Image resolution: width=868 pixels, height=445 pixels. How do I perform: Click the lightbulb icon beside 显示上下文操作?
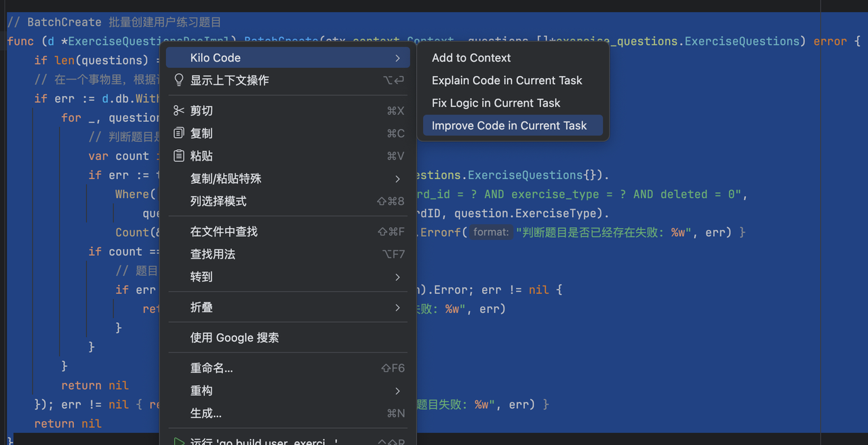pyautogui.click(x=179, y=80)
